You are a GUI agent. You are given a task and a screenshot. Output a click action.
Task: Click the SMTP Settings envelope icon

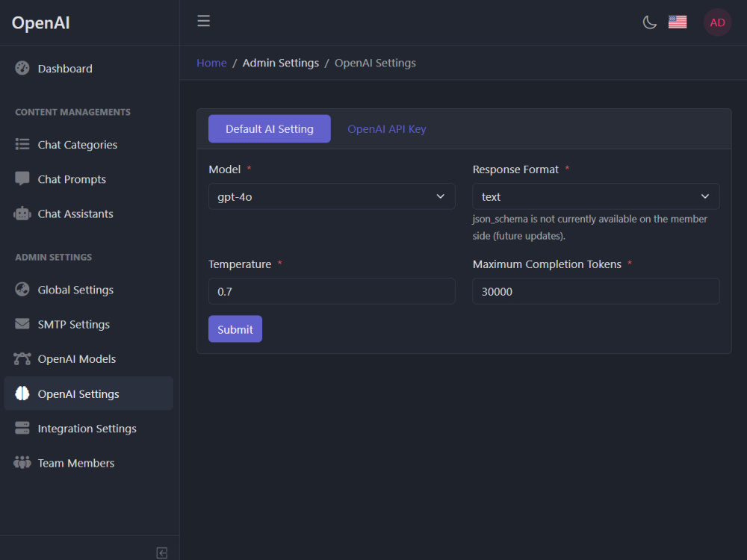click(22, 324)
